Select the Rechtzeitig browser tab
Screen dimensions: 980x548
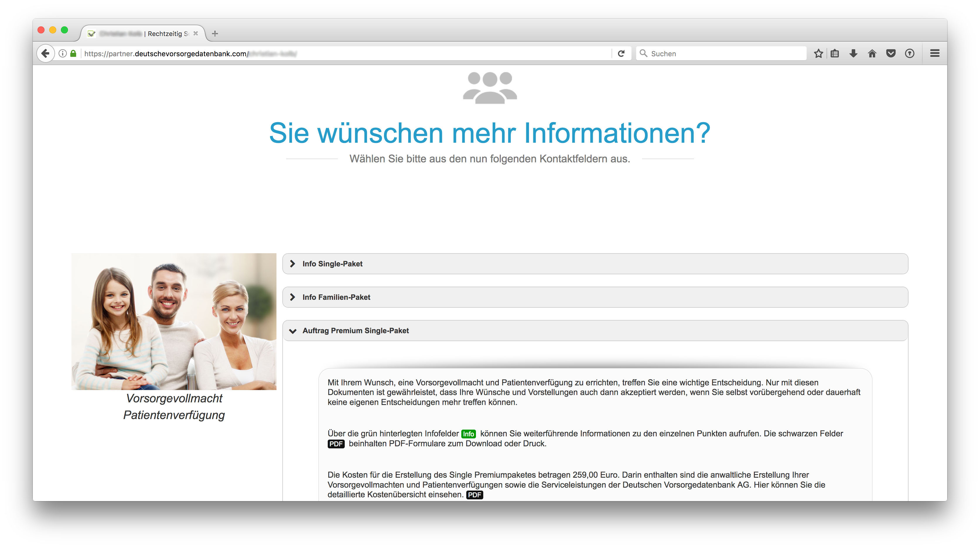tap(143, 33)
